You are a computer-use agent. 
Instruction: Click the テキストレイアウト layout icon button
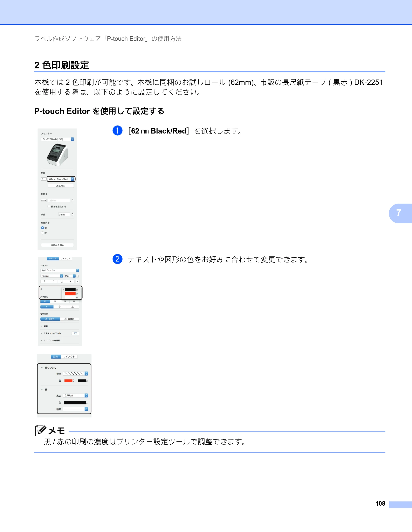(75, 333)
